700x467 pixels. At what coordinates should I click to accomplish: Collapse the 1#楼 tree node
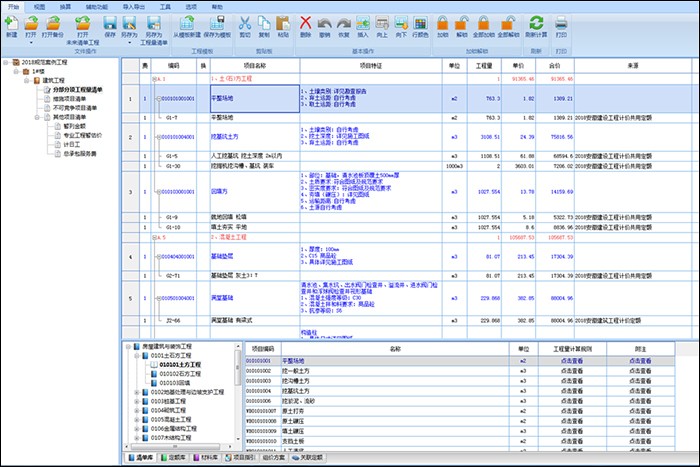[x=17, y=71]
